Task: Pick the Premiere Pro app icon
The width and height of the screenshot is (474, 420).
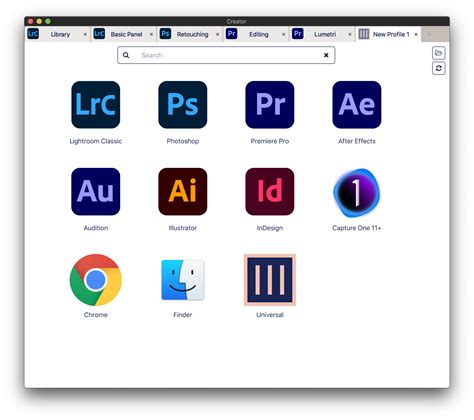Action: click(270, 105)
